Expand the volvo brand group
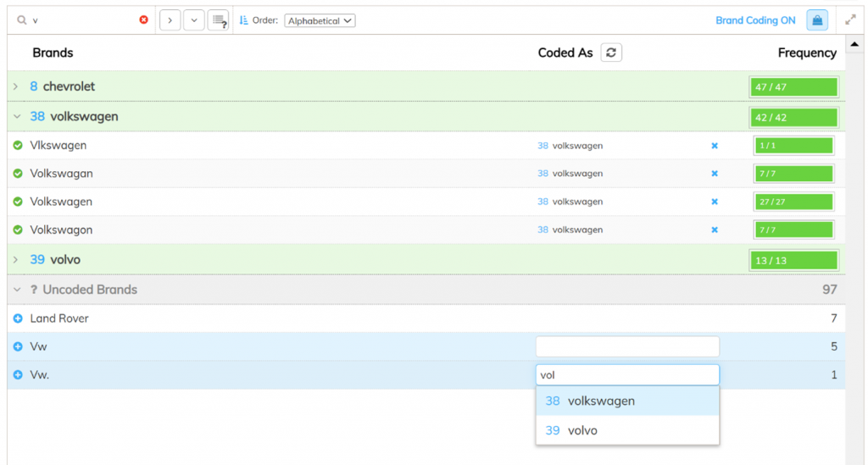 (16, 259)
